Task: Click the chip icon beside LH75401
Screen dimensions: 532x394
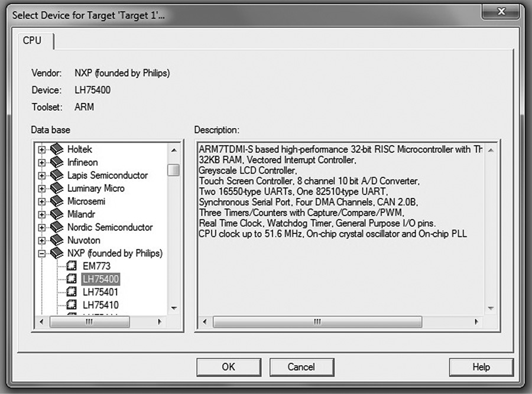Action: (72, 292)
